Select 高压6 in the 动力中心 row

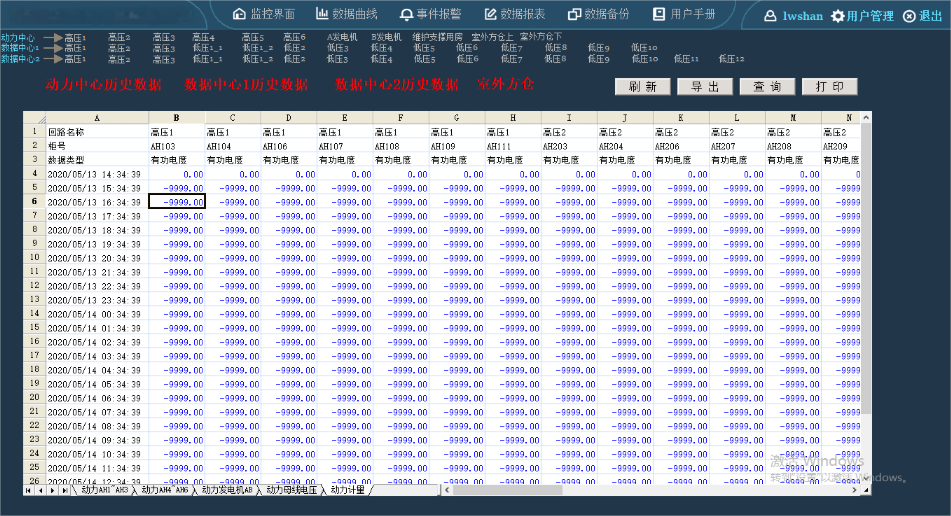294,38
